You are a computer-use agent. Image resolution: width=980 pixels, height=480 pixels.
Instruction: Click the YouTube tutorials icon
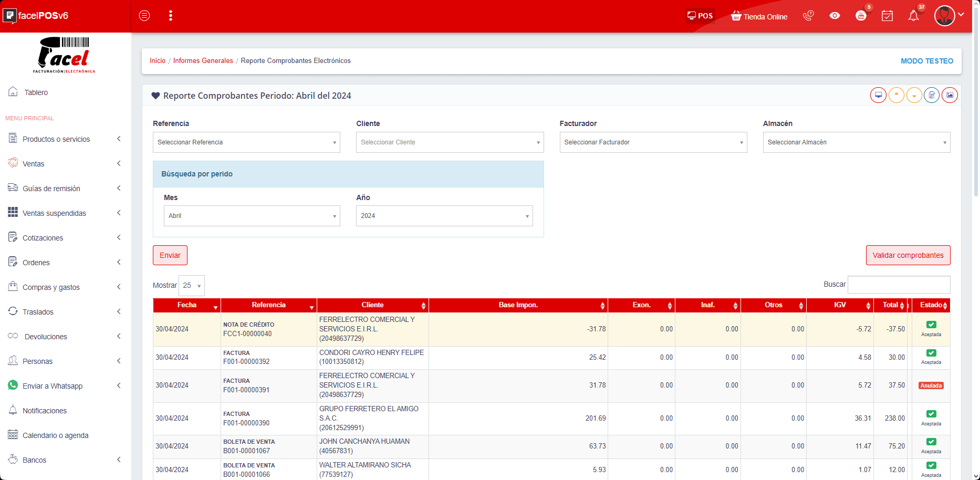861,16
